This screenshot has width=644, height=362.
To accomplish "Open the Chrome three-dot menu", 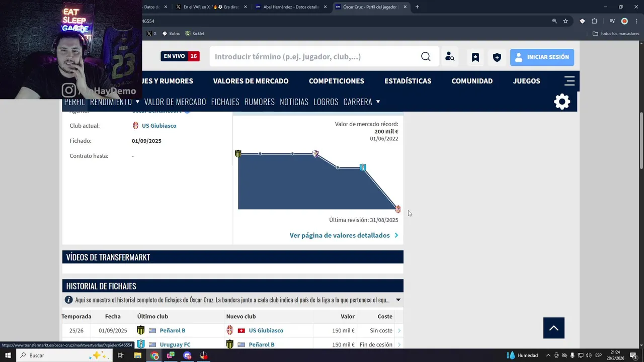I will (636, 21).
